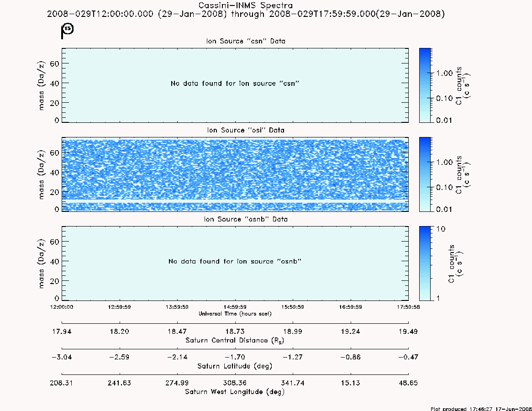532x411 pixels.
Task: Click the 308.36 longitude value
Action: click(x=235, y=383)
